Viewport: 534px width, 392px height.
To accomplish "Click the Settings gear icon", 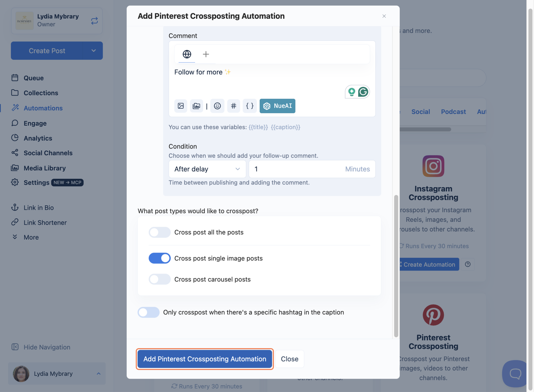I will pyautogui.click(x=15, y=182).
